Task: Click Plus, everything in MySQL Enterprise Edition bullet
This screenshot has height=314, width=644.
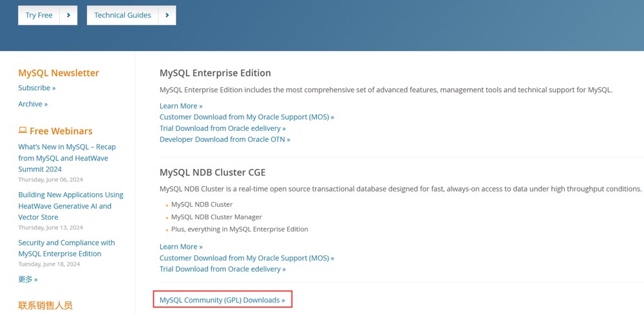Action: point(240,230)
